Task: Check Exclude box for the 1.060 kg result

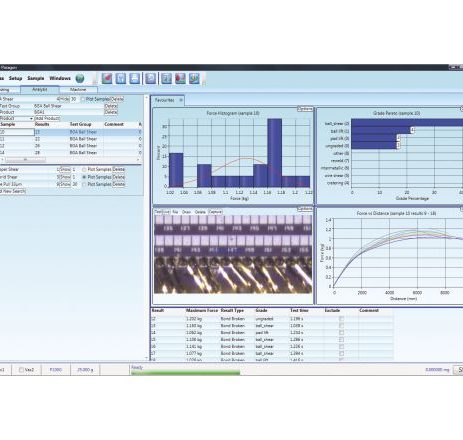Action: tap(341, 333)
